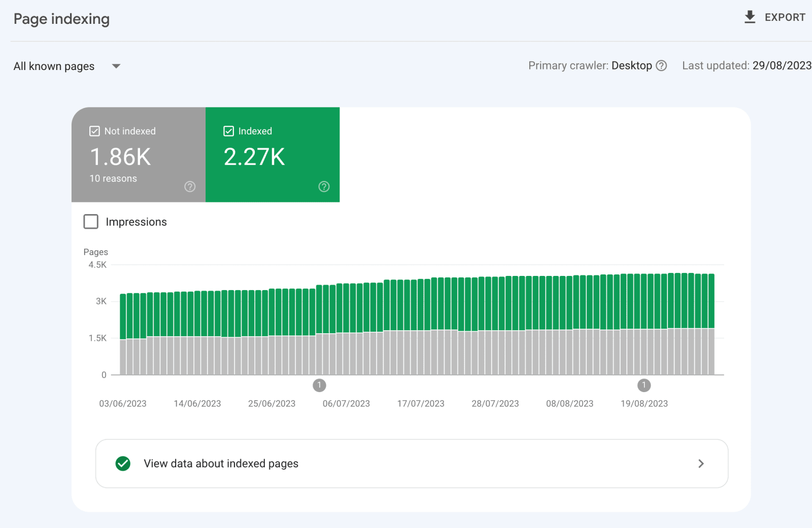This screenshot has height=528, width=812.
Task: Click the dropdown arrow next to All known pages
Action: click(116, 66)
